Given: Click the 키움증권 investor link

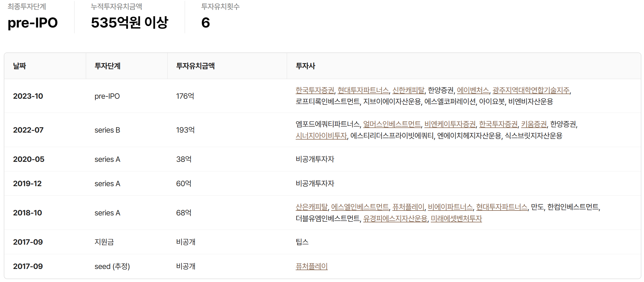Looking at the screenshot, I should tap(534, 124).
